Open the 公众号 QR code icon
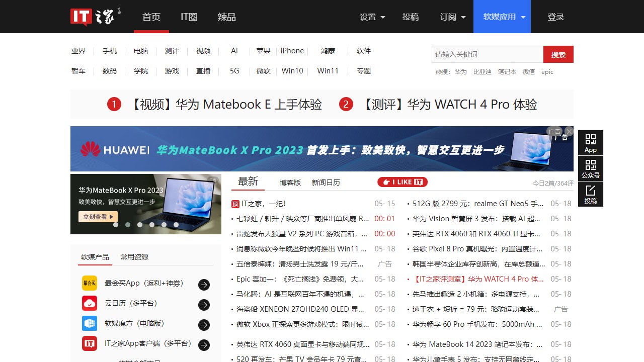 pyautogui.click(x=590, y=168)
